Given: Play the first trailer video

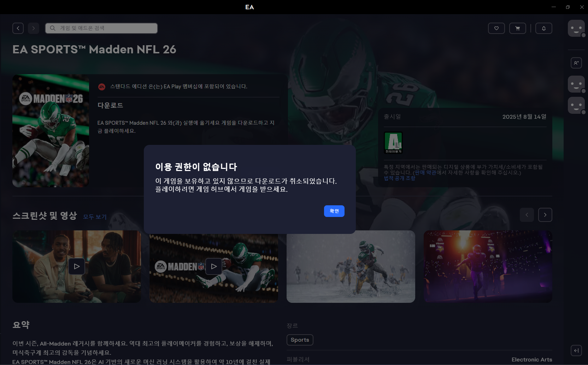Looking at the screenshot, I should tap(77, 266).
